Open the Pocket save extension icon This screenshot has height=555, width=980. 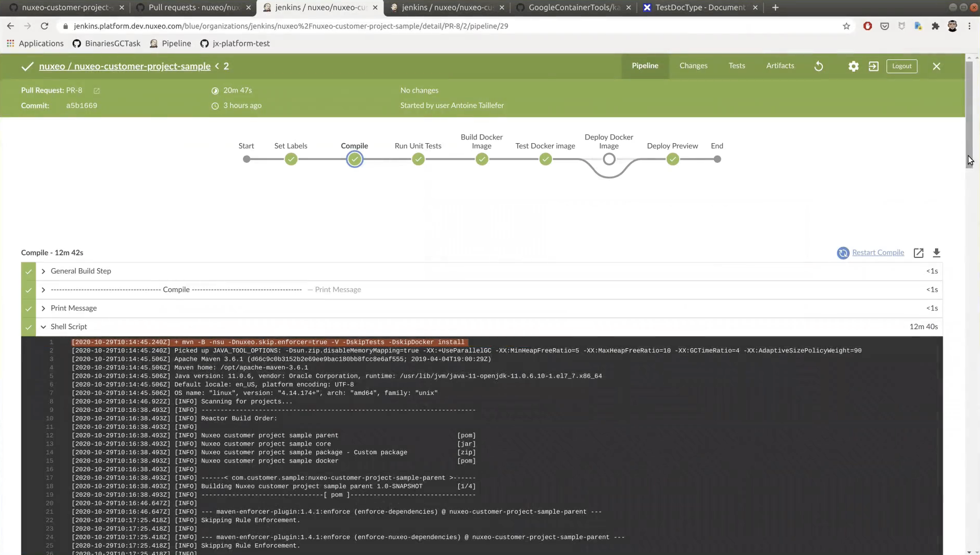click(x=884, y=26)
